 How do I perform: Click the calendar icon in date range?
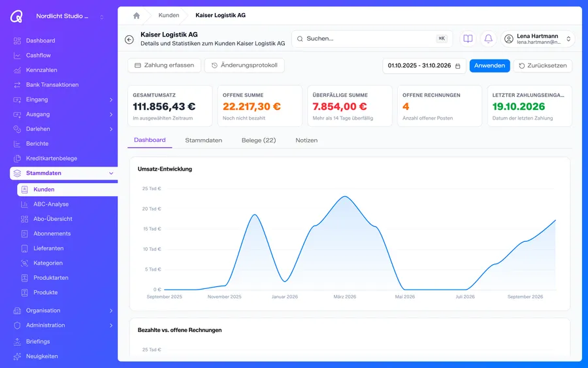[457, 66]
